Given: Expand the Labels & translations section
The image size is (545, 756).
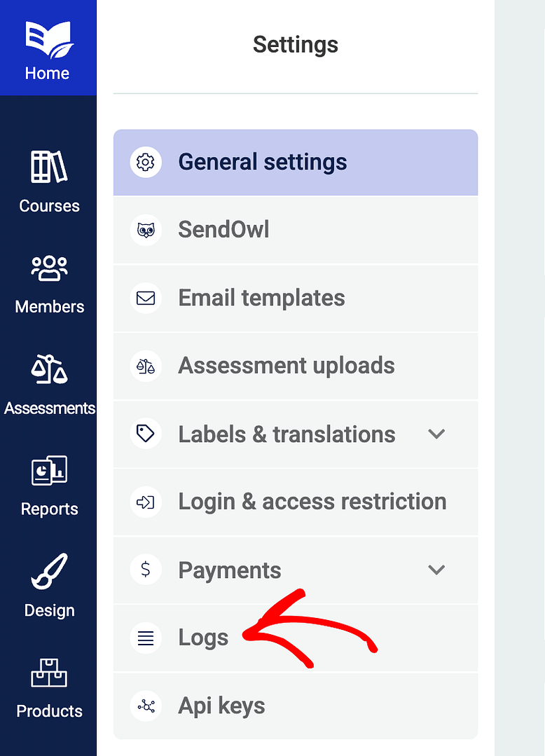Looking at the screenshot, I should click(x=436, y=434).
